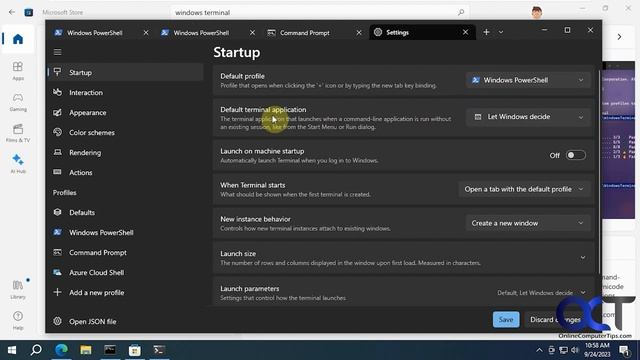Click the Microsoft Store search box
This screenshot has width=640, height=360.
point(320,13)
